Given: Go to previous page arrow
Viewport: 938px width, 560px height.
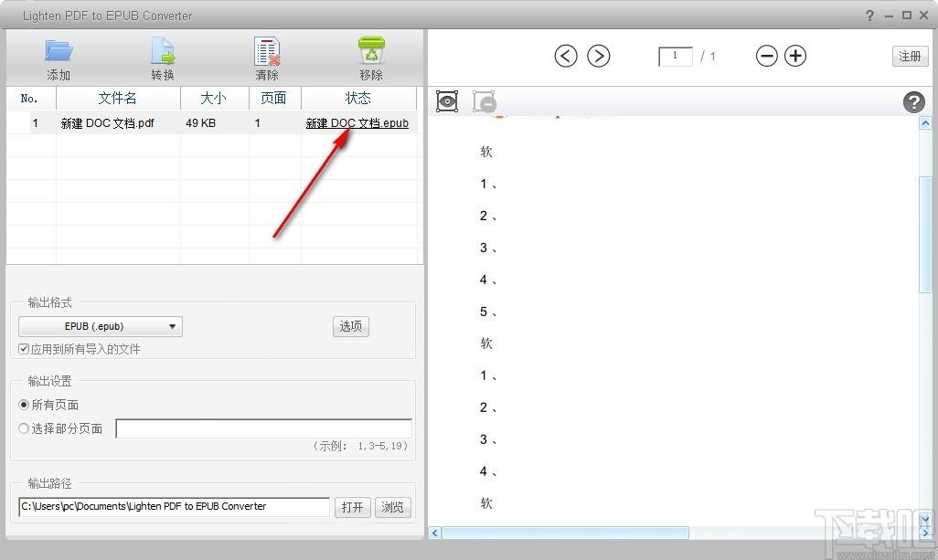Looking at the screenshot, I should pyautogui.click(x=565, y=56).
